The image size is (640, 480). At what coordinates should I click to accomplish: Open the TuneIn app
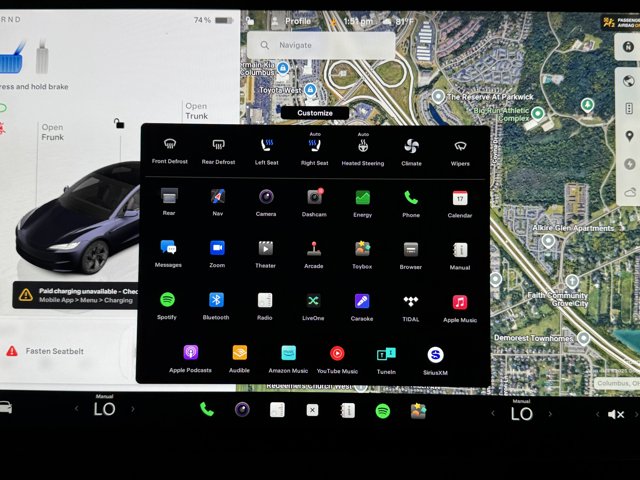click(386, 361)
